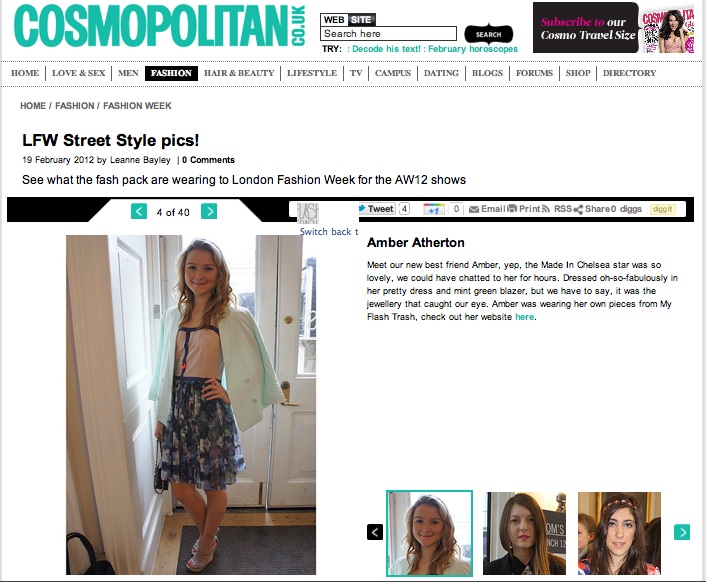Open the Hair & Beauty menu
Image resolution: width=706 pixels, height=582 pixels.
click(239, 73)
